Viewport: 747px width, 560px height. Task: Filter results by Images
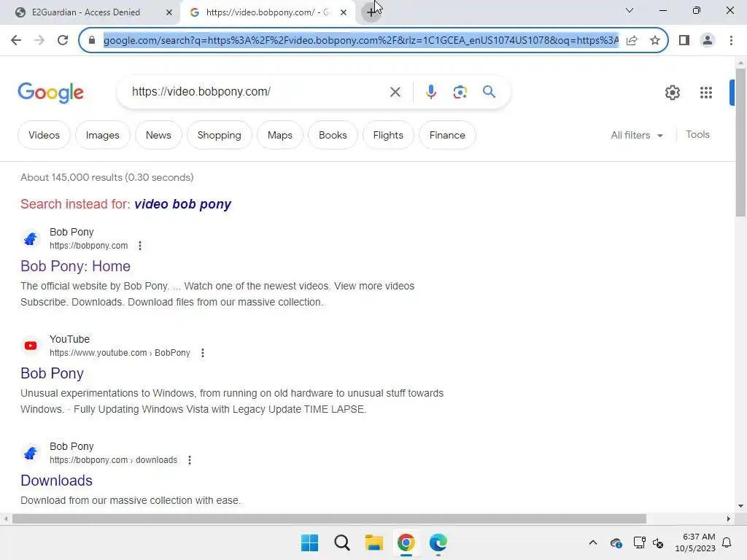[x=102, y=135]
